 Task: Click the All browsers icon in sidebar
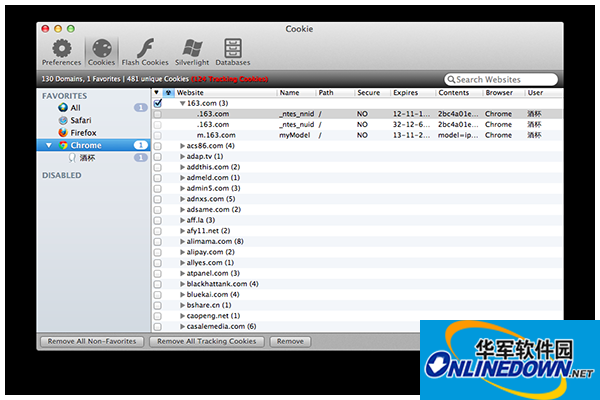point(63,108)
